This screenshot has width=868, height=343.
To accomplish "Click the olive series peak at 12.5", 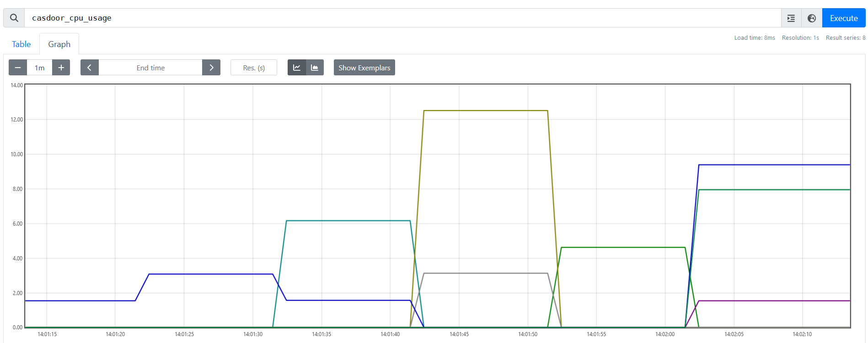I will tap(485, 111).
